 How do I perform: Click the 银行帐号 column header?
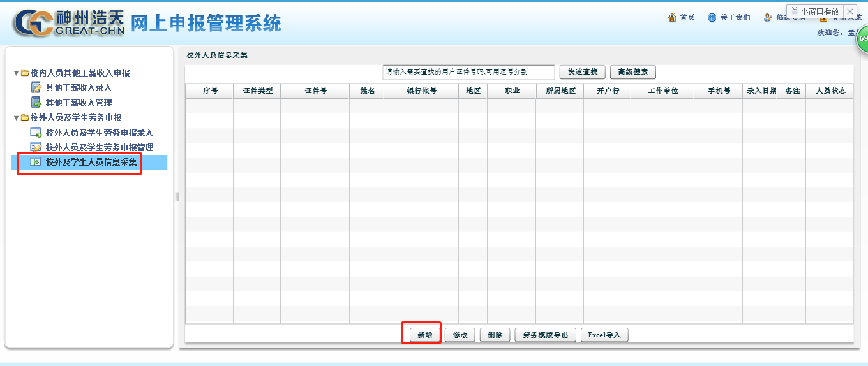[x=421, y=91]
